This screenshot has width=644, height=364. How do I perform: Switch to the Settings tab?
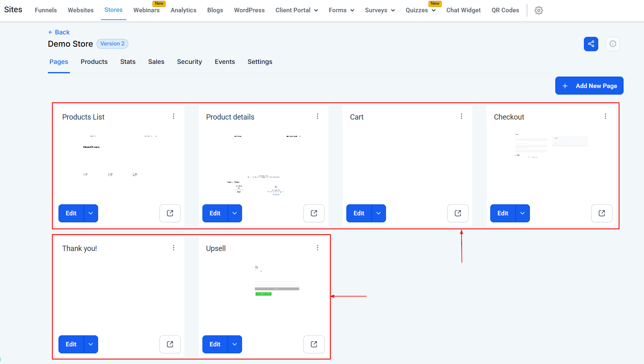[x=260, y=62]
